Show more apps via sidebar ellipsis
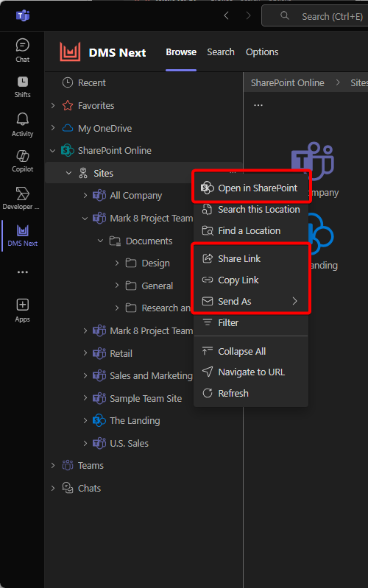Screen dimensions: 368x588 click(23, 272)
